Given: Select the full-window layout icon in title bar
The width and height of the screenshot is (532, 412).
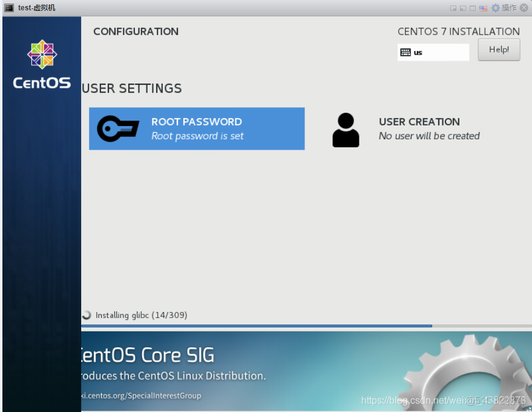Looking at the screenshot, I should [473, 8].
